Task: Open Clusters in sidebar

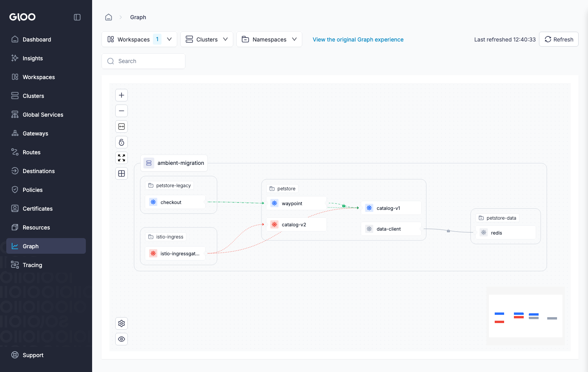Action: click(46, 96)
